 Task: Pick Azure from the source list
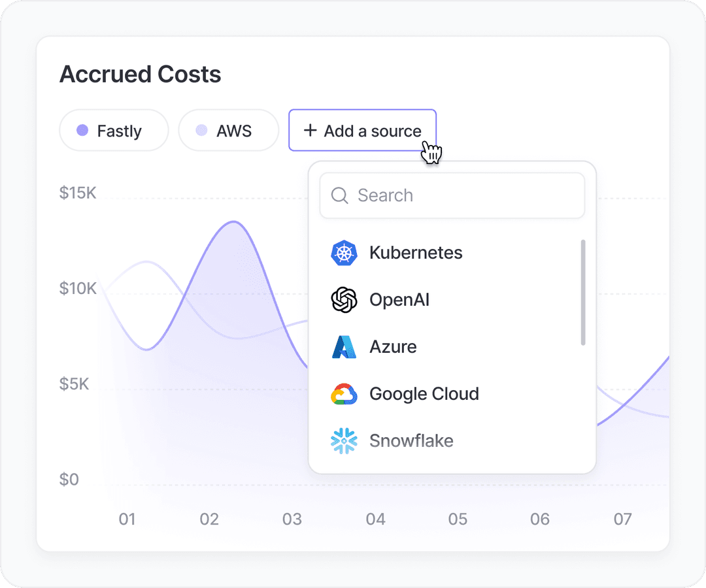pyautogui.click(x=393, y=347)
